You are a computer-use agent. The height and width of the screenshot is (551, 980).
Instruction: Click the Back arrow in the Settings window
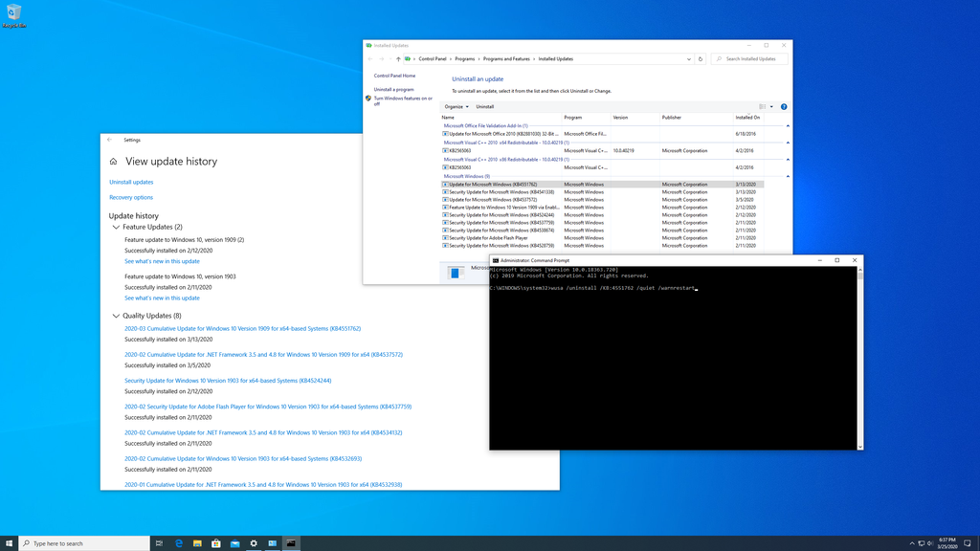(109, 140)
